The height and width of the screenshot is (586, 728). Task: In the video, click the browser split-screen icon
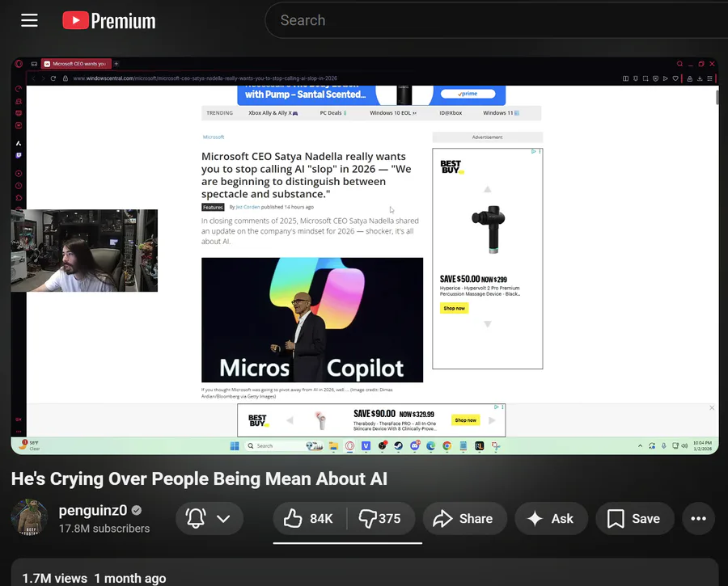625,78
